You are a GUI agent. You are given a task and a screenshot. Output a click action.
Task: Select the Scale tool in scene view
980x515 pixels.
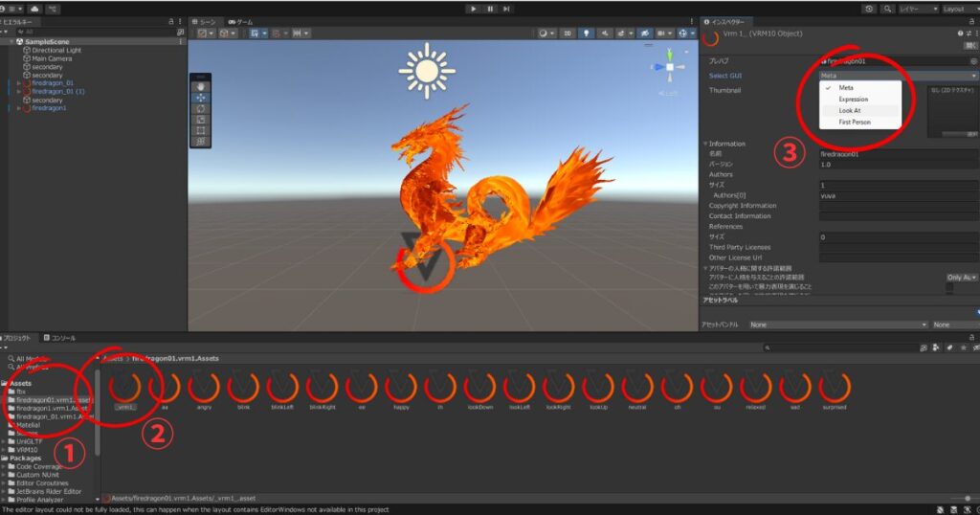pyautogui.click(x=201, y=120)
